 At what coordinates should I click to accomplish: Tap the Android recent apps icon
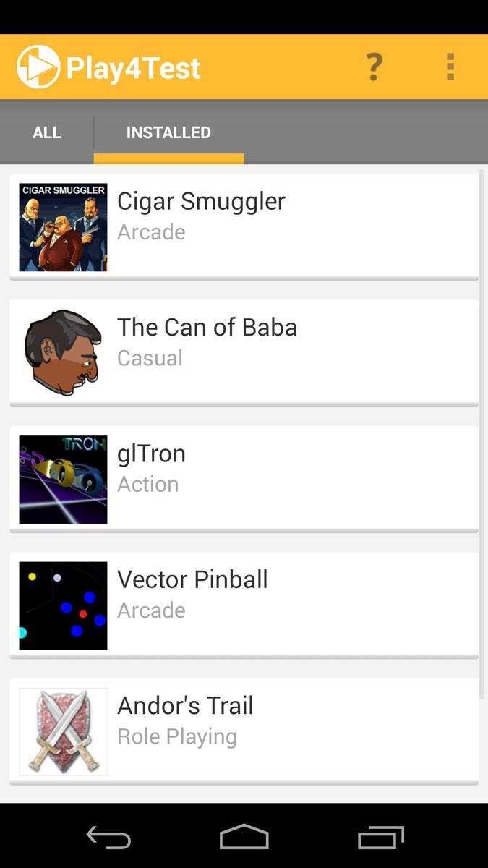click(380, 837)
